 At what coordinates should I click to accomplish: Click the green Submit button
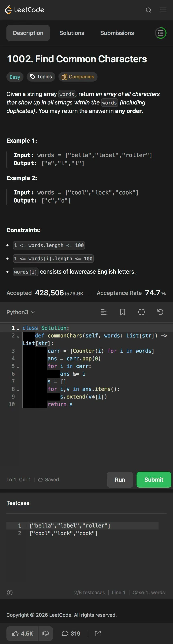click(x=154, y=479)
